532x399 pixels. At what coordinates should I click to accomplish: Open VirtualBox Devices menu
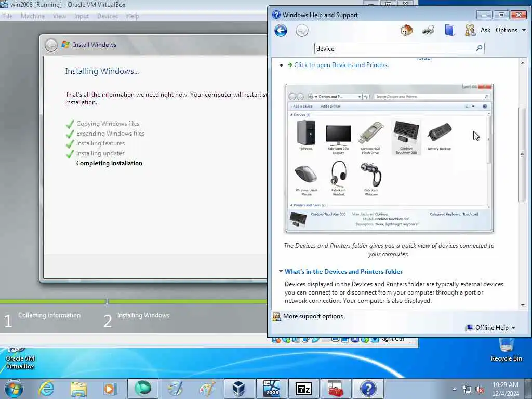pyautogui.click(x=108, y=16)
